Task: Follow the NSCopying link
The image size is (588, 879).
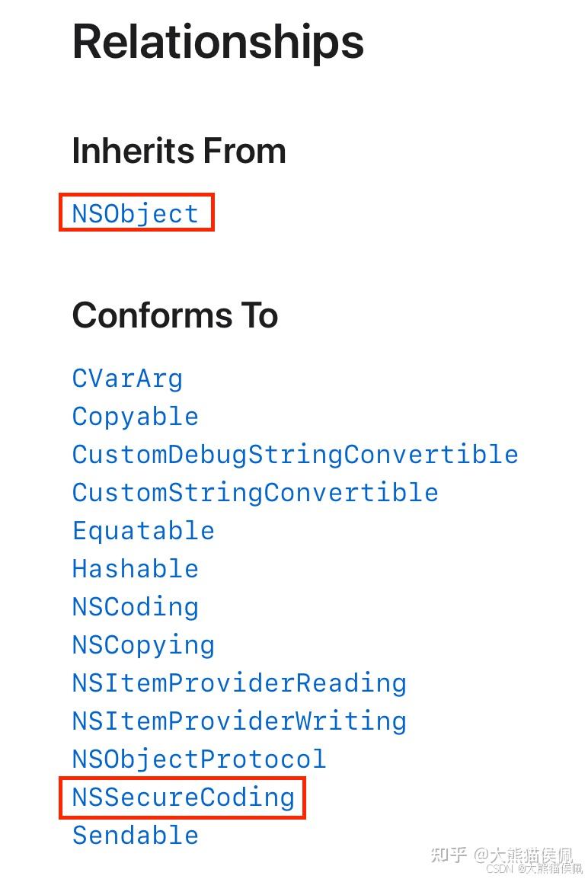Action: pyautogui.click(x=143, y=645)
